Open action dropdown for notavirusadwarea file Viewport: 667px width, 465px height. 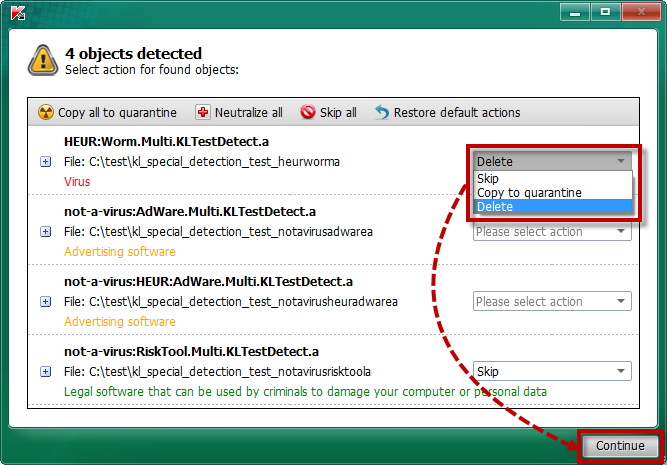tap(552, 231)
